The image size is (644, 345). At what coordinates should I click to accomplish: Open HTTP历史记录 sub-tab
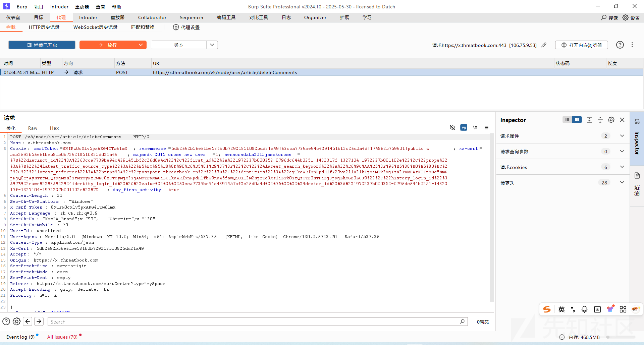(44, 27)
